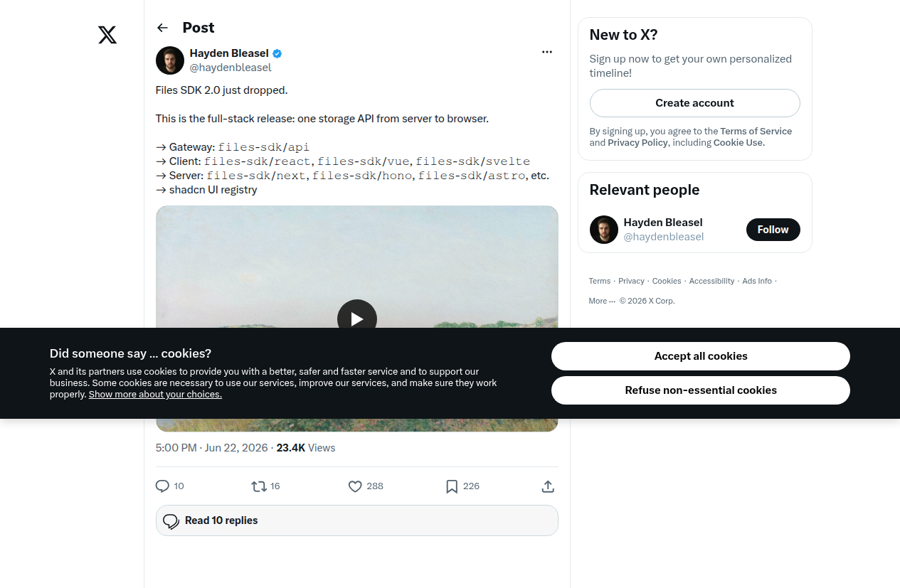Image resolution: width=900 pixels, height=588 pixels.
Task: Click the Create account button
Action: pyautogui.click(x=695, y=103)
